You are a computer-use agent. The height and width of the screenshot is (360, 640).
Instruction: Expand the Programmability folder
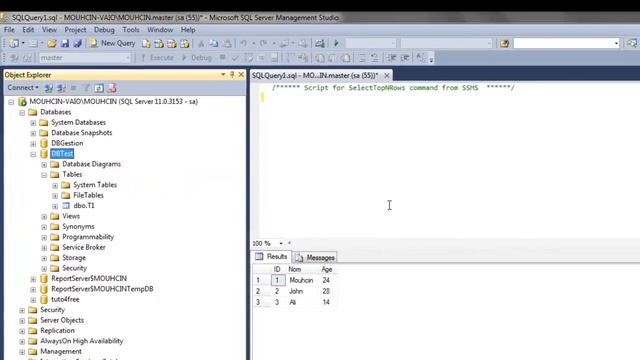[44, 238]
